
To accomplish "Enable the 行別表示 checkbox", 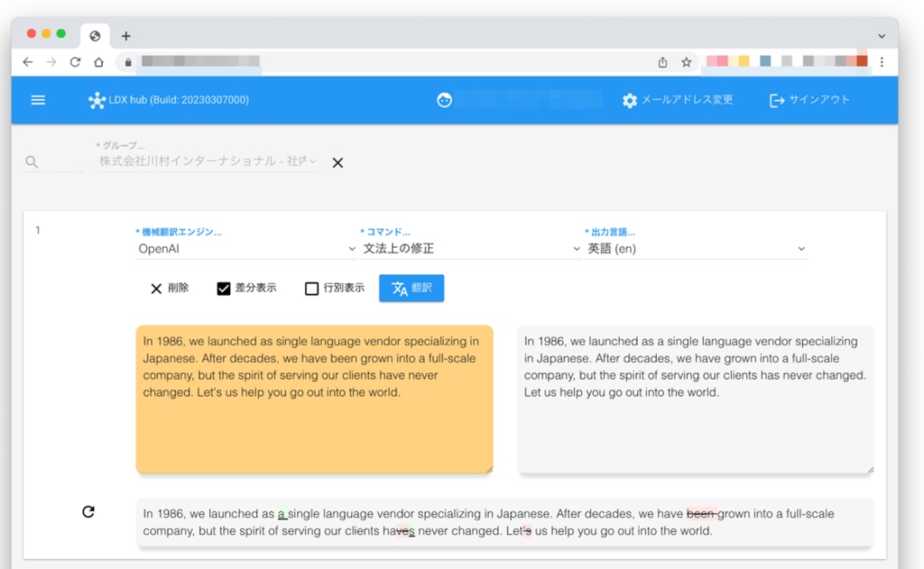I will pos(311,289).
